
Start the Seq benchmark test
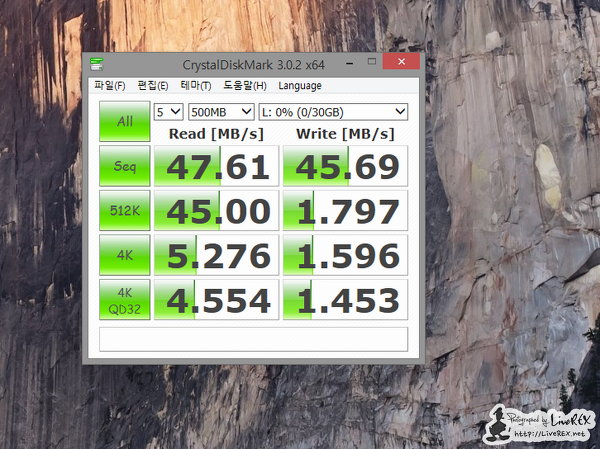(125, 166)
